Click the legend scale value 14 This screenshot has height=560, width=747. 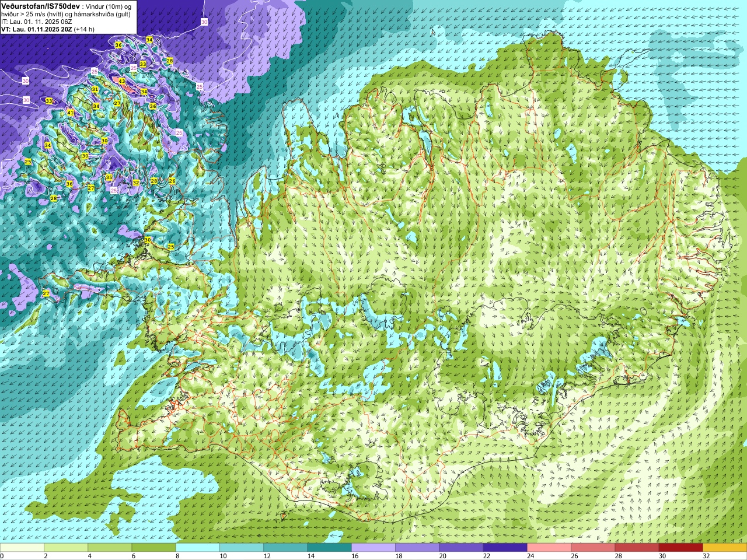(x=310, y=556)
